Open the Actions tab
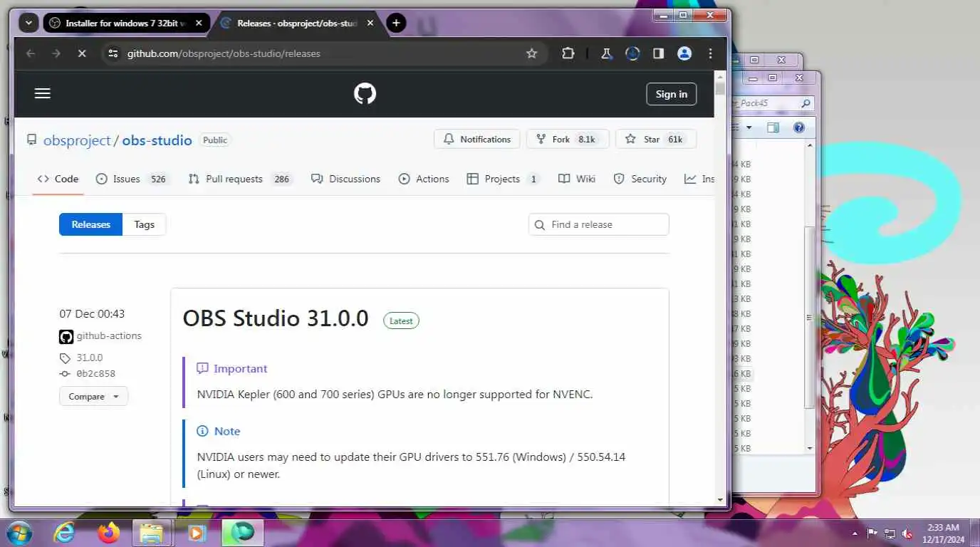 pyautogui.click(x=424, y=179)
